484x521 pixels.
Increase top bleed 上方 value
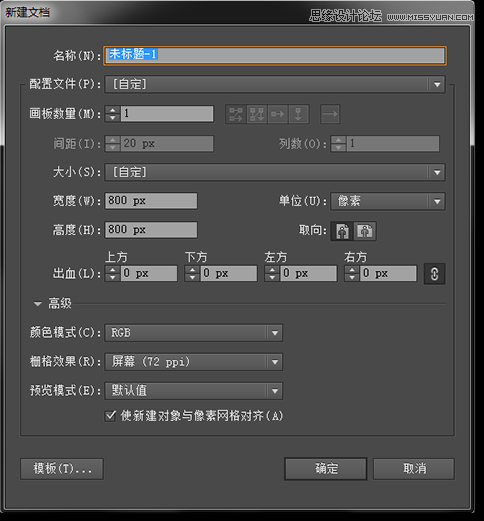[113, 270]
